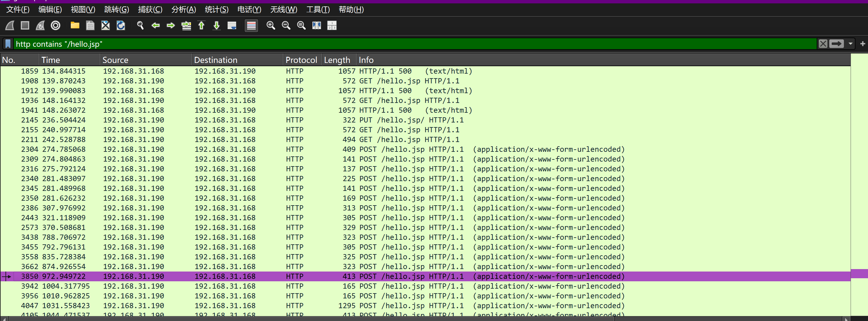Viewport: 868px width, 321px height.
Task: Jump to the first packet
Action: tap(201, 26)
